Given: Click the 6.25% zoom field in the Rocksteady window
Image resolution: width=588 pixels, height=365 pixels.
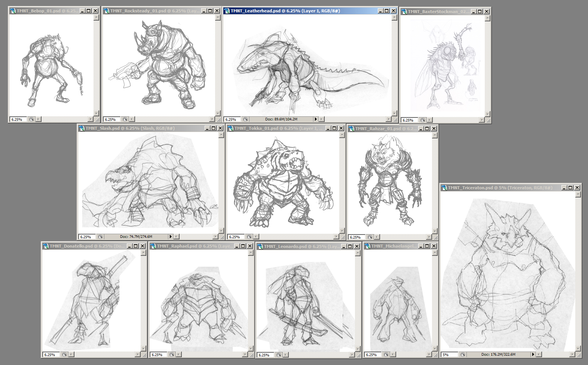Looking at the screenshot, I should click(x=112, y=120).
